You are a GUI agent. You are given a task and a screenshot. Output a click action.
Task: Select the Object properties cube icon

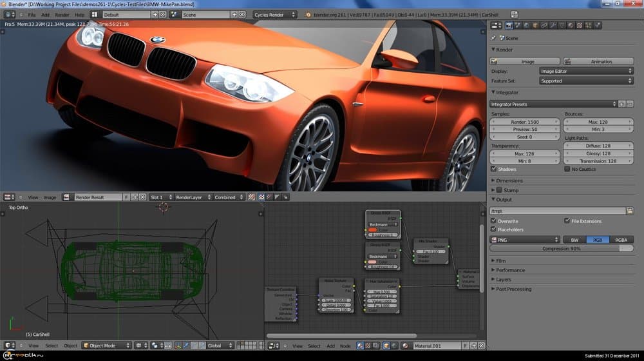point(535,25)
